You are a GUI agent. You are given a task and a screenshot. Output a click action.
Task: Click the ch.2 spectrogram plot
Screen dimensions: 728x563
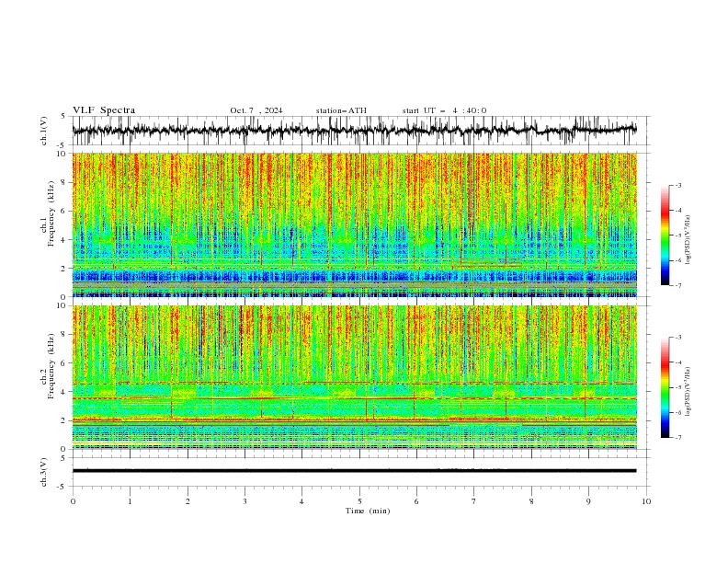coord(355,377)
